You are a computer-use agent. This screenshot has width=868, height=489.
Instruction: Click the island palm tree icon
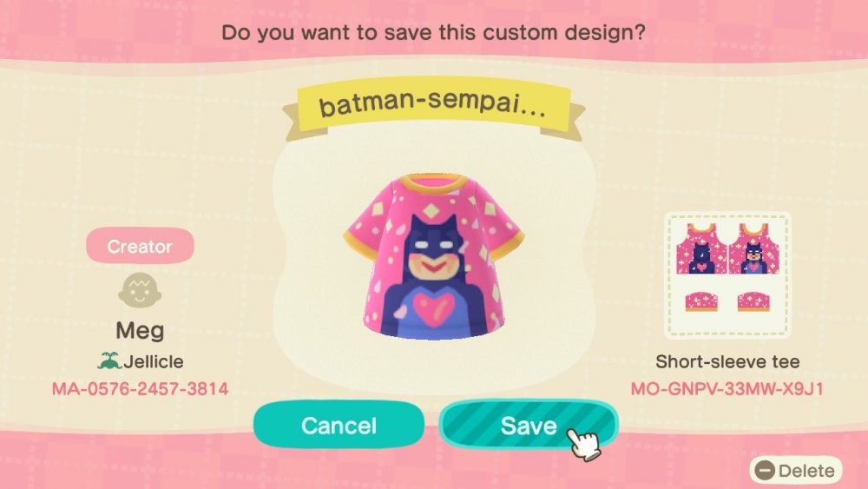[x=109, y=361]
